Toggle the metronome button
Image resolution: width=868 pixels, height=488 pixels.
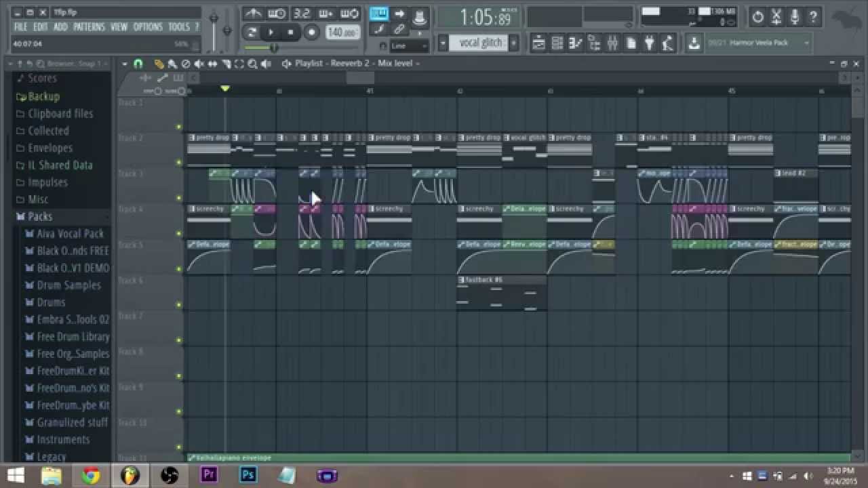(252, 14)
